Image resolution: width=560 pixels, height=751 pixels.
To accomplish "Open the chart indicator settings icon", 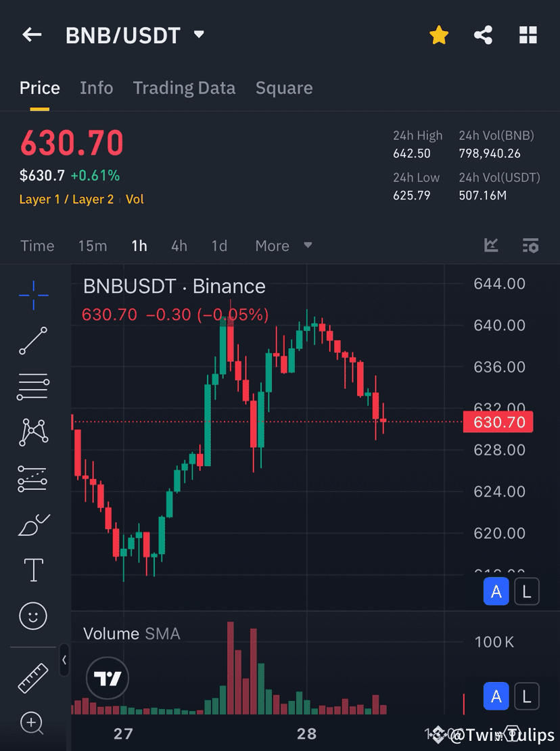I will pyautogui.click(x=531, y=246).
